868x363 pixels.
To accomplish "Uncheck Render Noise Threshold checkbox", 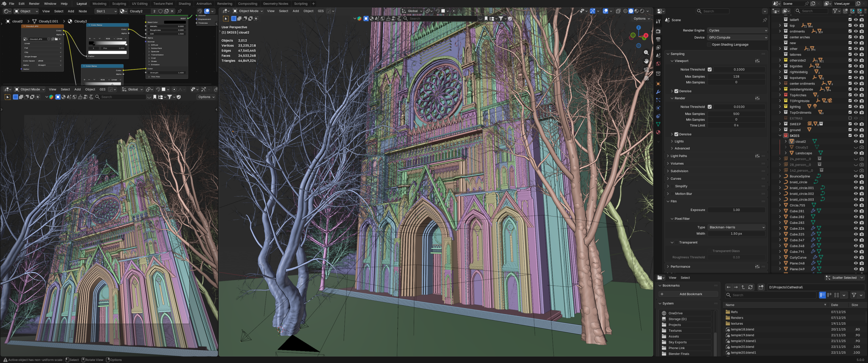I will [x=710, y=107].
